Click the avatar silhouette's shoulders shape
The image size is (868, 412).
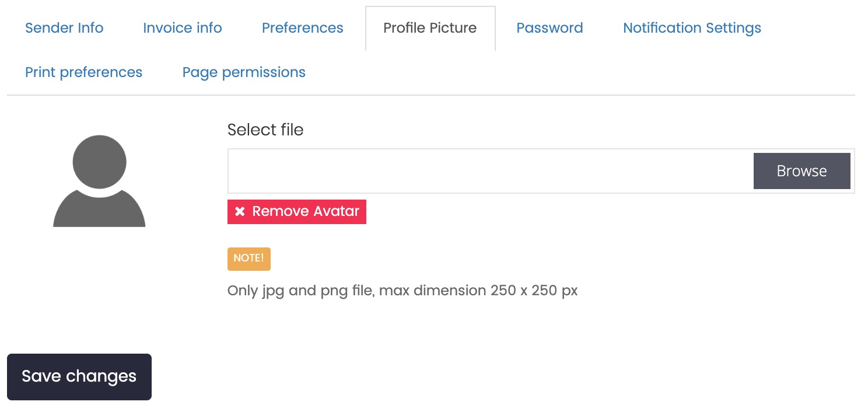[99, 209]
